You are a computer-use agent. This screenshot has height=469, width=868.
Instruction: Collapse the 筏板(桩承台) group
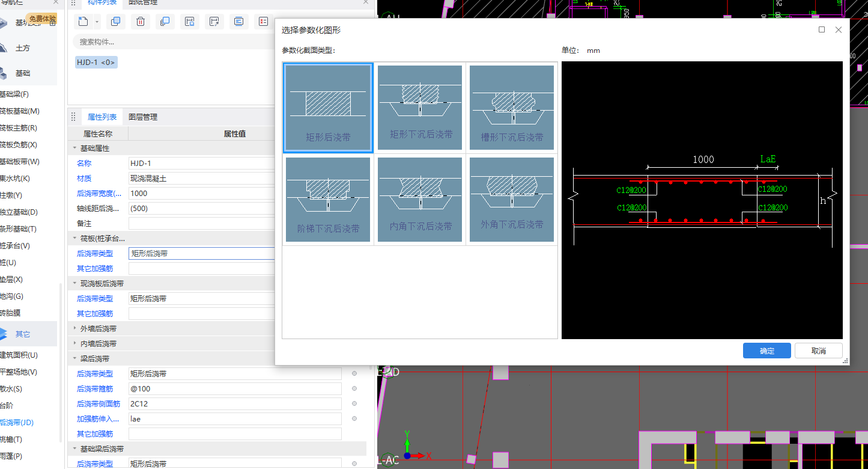pyautogui.click(x=75, y=238)
